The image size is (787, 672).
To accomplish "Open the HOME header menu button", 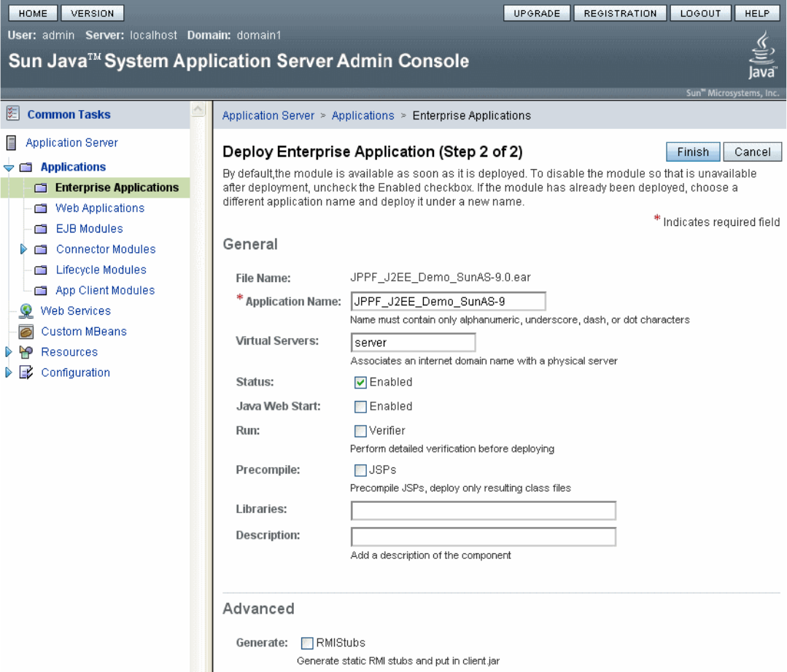I will click(32, 13).
